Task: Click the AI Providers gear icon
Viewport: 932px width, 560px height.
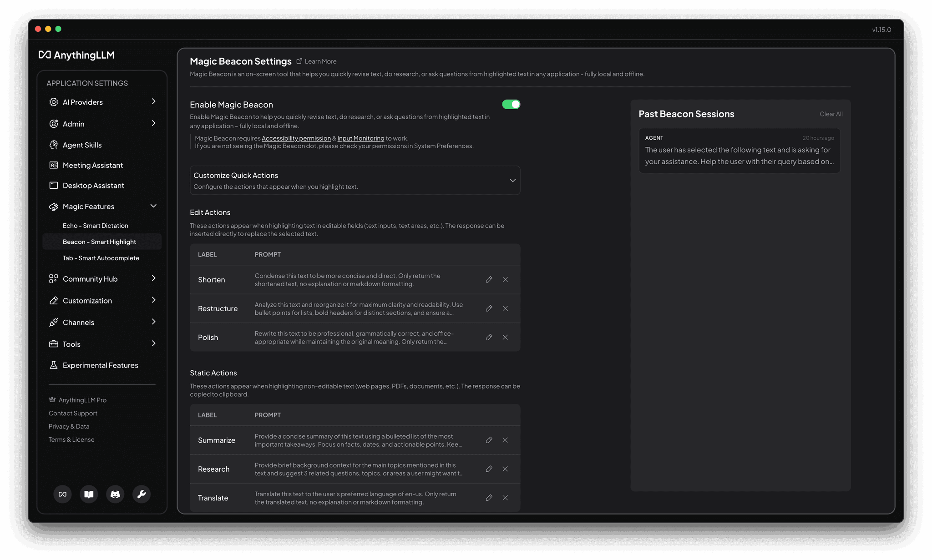Action: (x=54, y=102)
